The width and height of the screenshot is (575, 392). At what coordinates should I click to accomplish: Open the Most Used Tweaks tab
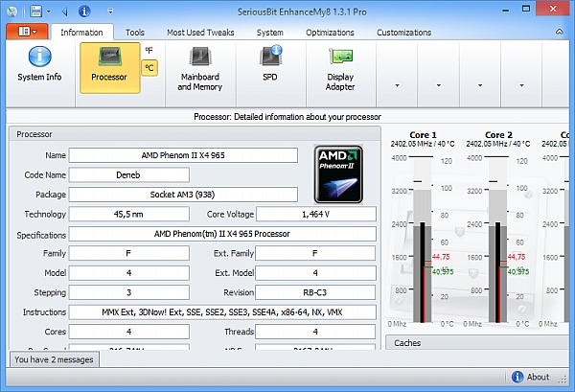coord(202,32)
